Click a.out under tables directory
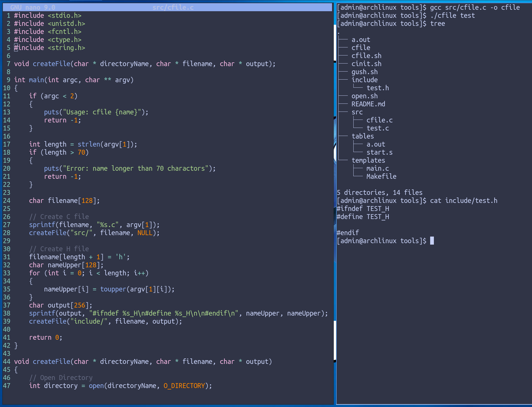Screen dimensions: 532x407 click(x=376, y=144)
